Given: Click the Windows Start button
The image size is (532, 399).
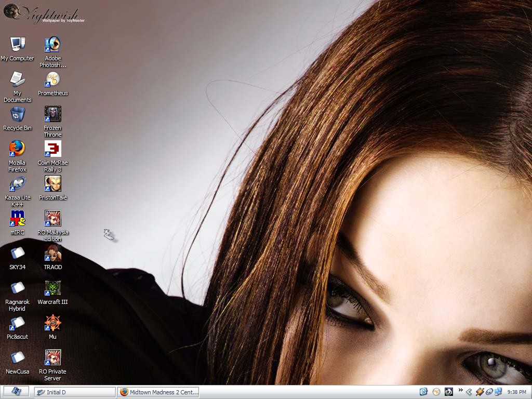Looking at the screenshot, I should (16, 392).
